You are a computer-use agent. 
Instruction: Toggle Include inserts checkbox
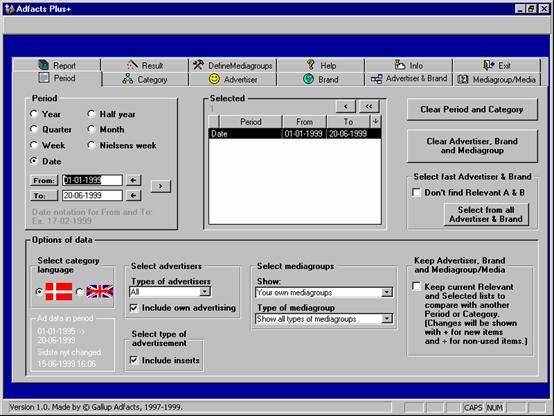click(x=134, y=360)
